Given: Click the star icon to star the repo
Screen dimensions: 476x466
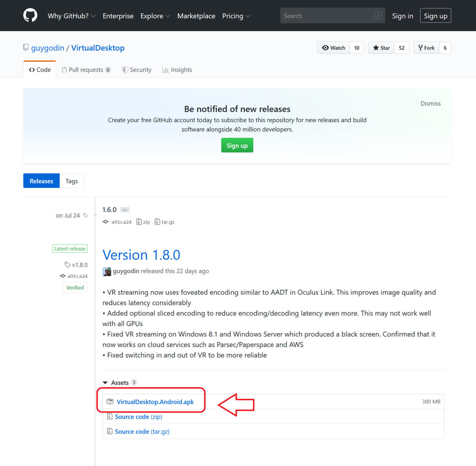Looking at the screenshot, I should tap(375, 48).
